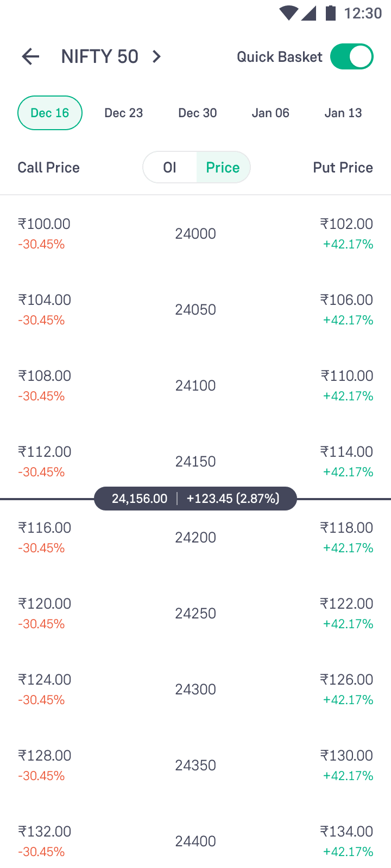Tap the Wi-Fi status icon
391x868 pixels.
pos(288,12)
